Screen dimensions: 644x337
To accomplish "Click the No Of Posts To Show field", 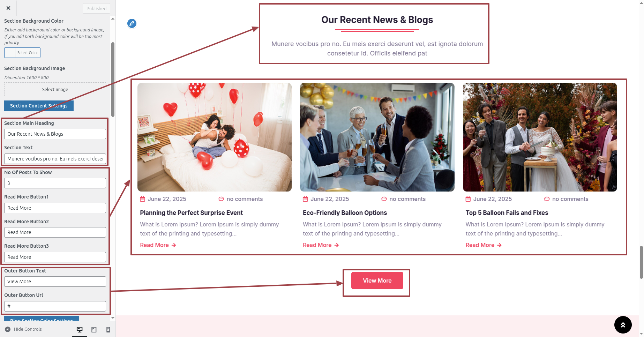I will tap(55, 183).
